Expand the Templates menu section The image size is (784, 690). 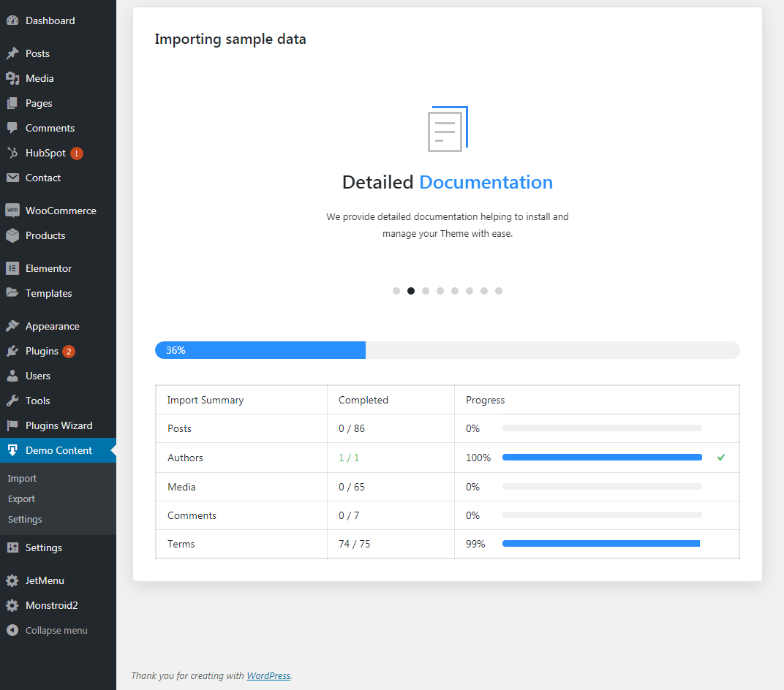tap(48, 293)
